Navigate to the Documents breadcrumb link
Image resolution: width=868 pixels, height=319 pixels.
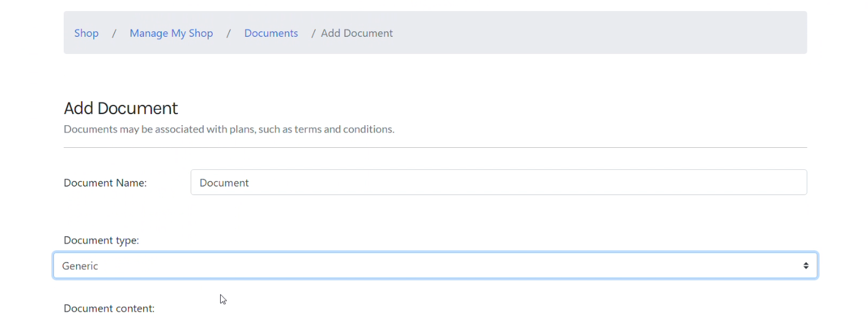[x=271, y=33]
